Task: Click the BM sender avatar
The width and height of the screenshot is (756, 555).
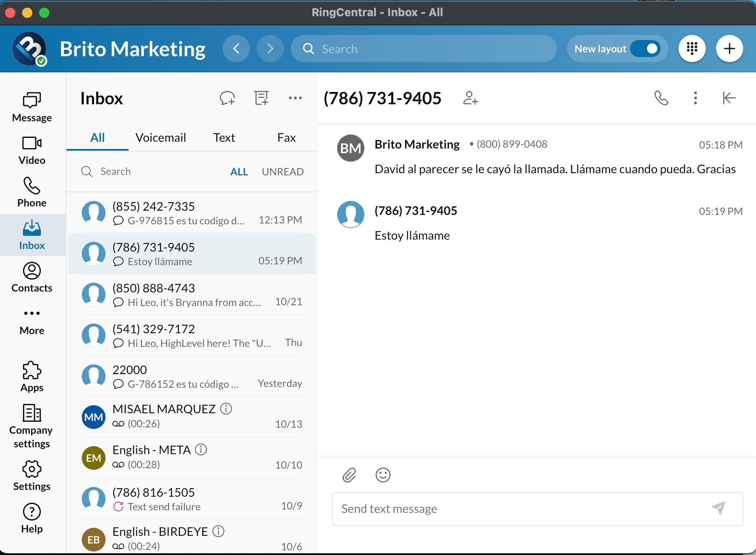Action: tap(351, 148)
